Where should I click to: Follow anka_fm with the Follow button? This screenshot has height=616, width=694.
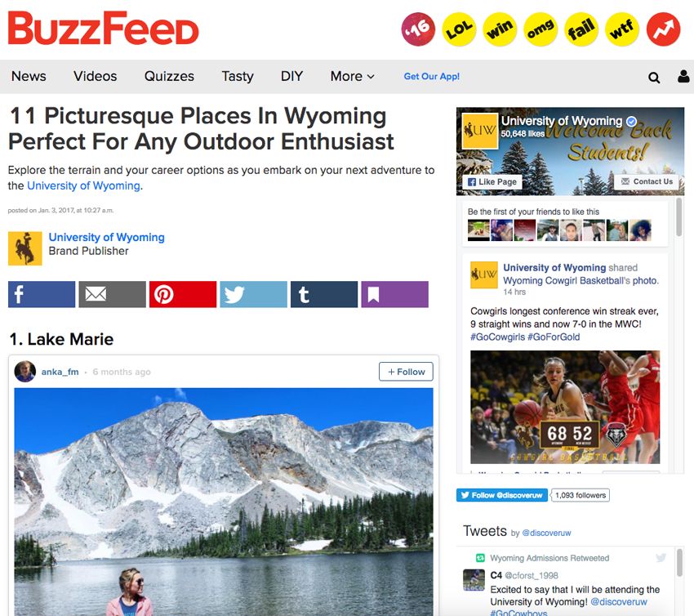(x=406, y=372)
